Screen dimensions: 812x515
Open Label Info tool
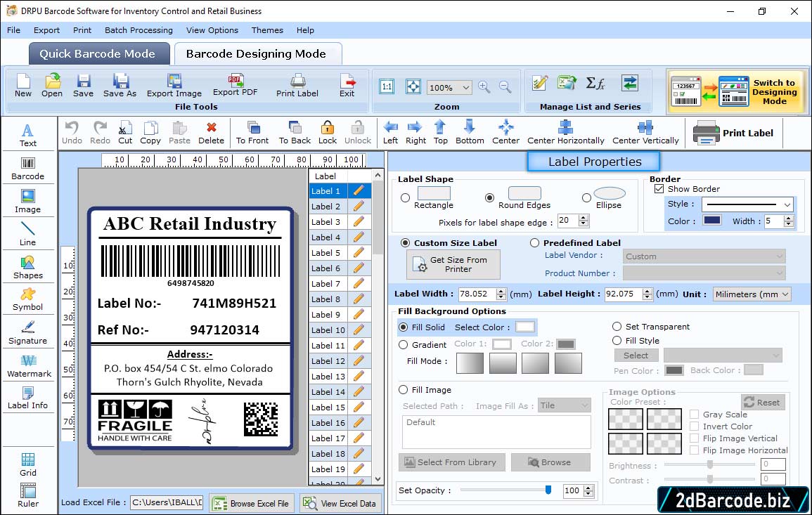[28, 398]
